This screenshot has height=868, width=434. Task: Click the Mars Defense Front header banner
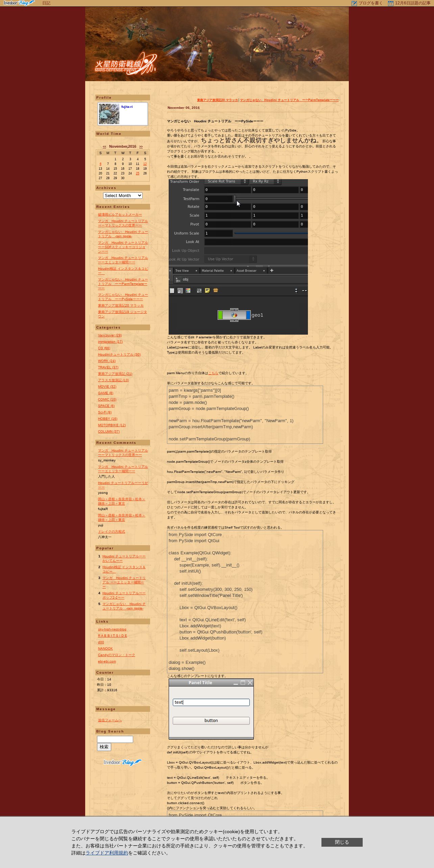click(217, 44)
